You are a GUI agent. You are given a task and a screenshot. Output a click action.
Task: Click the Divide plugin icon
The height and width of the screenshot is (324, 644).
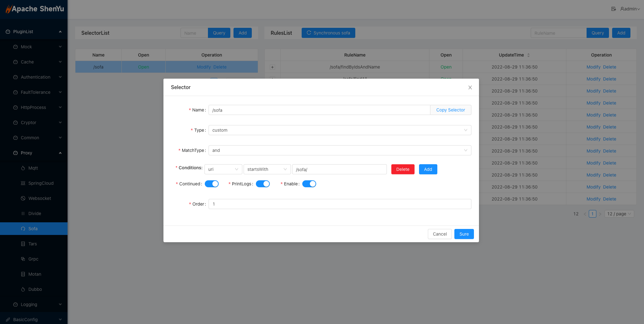[23, 213]
